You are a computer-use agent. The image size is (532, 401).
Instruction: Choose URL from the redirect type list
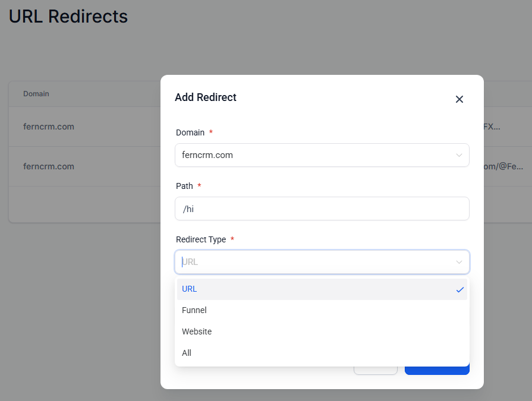pyautogui.click(x=189, y=289)
